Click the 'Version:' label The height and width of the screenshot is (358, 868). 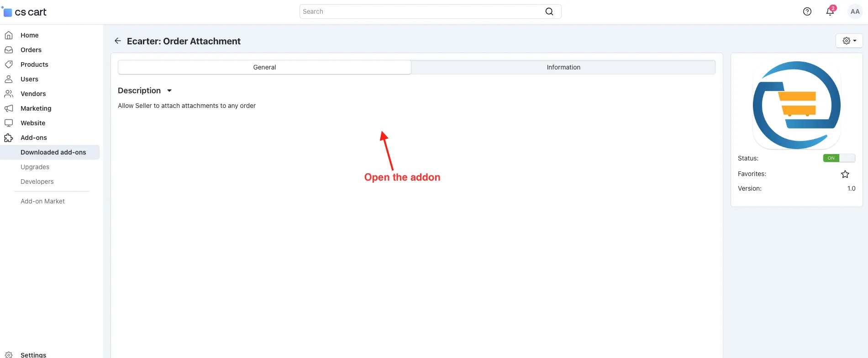click(750, 188)
